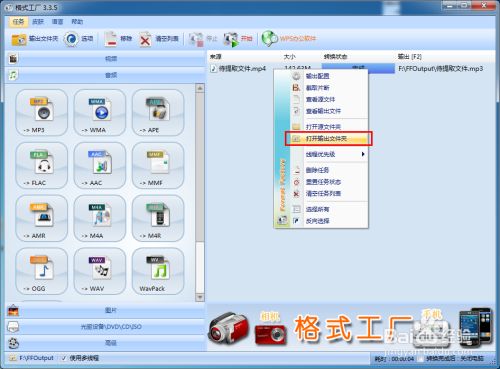Select the FLAC format conversion icon

point(42,165)
